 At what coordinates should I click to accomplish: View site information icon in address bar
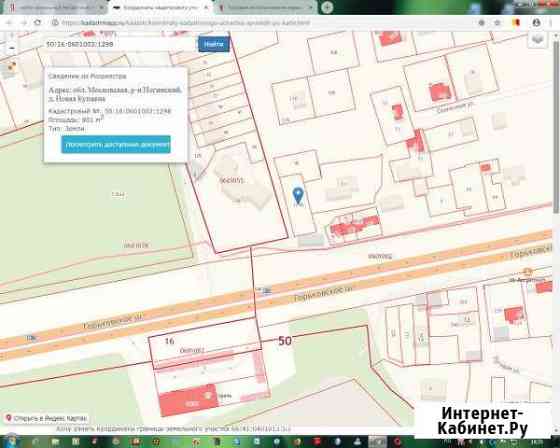coord(55,23)
